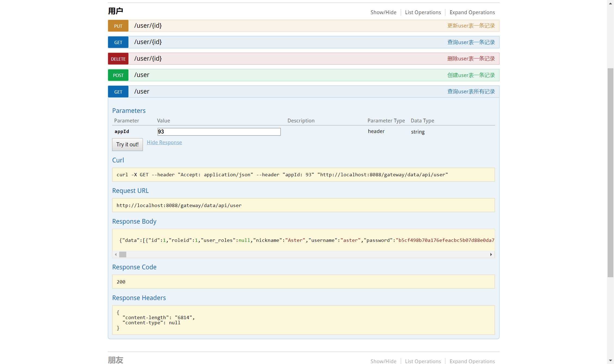Click the POST method badge

[118, 75]
